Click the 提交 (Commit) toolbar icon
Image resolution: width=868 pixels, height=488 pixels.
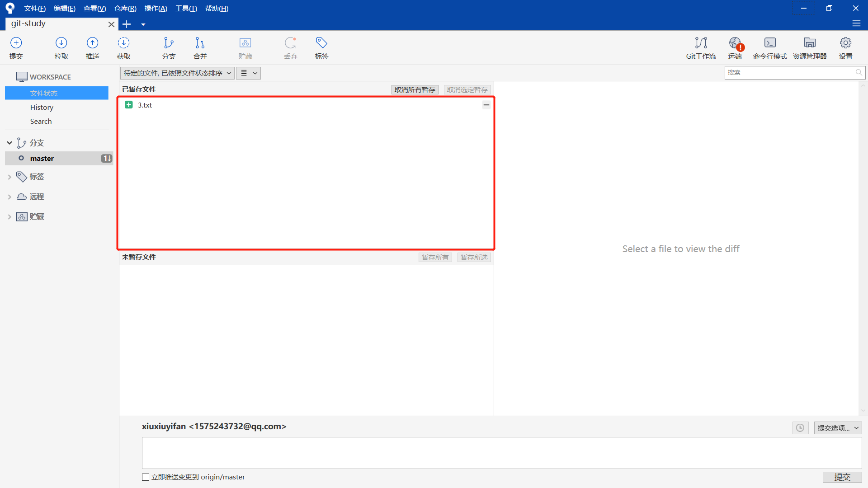coord(16,47)
